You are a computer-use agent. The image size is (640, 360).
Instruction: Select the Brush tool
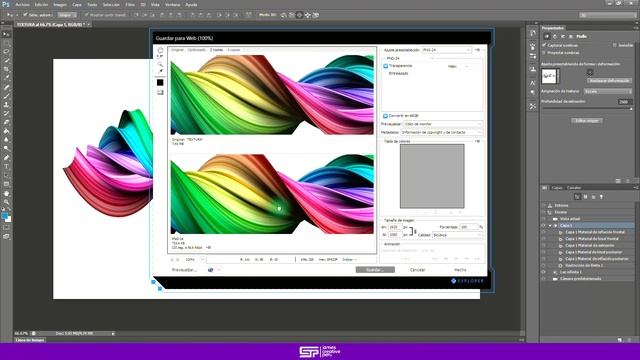pyautogui.click(x=6, y=96)
